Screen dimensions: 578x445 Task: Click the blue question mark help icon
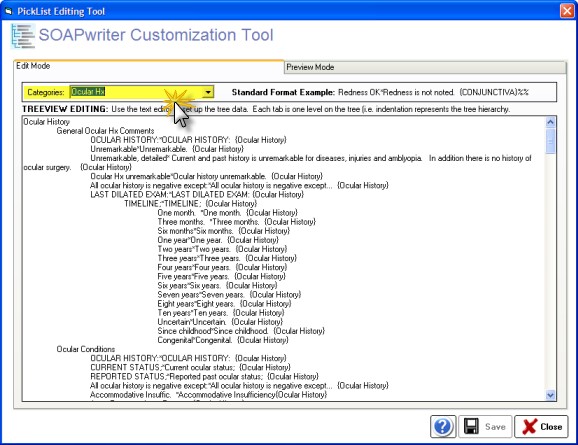(x=443, y=427)
